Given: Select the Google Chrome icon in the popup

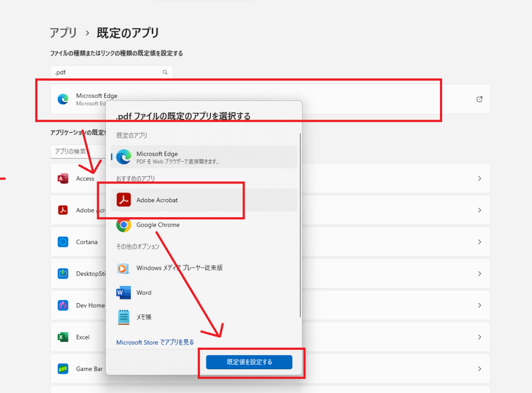Looking at the screenshot, I should coord(124,225).
